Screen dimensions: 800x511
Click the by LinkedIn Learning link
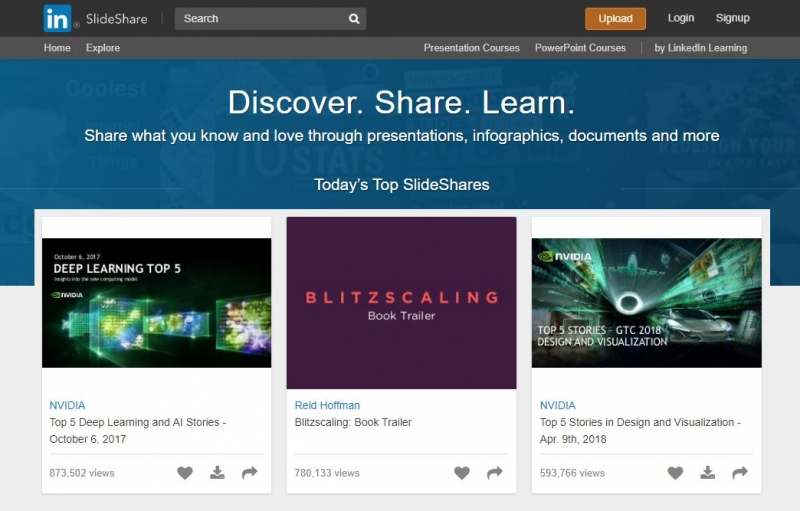click(701, 48)
